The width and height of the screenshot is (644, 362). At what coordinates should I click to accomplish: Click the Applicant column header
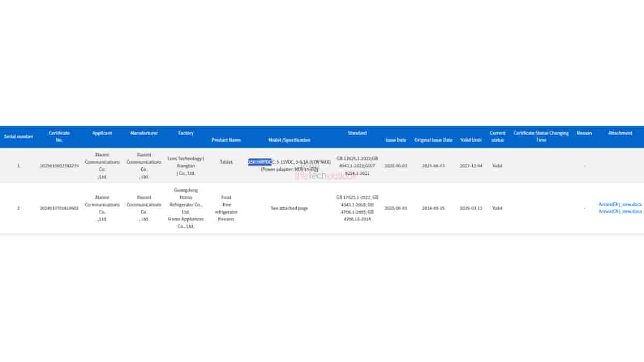pos(102,133)
